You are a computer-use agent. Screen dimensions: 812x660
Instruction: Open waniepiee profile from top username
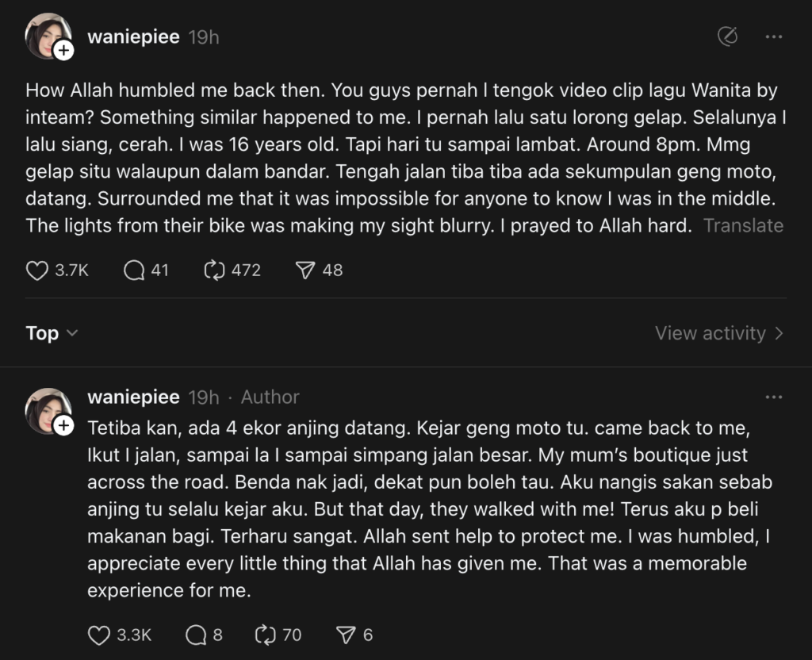(x=133, y=37)
